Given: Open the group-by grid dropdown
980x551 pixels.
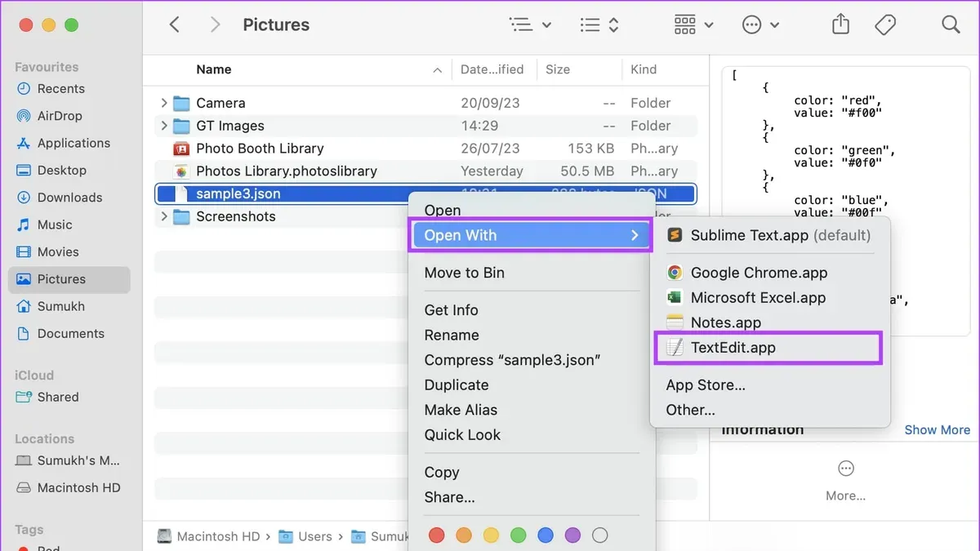Looking at the screenshot, I should pyautogui.click(x=694, y=25).
